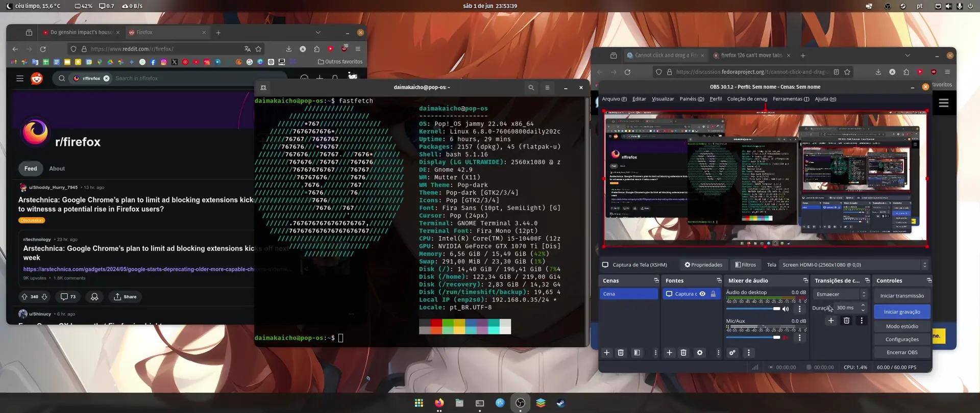
Task: Open Mic/Aux options three-dot menu
Action: point(800,338)
